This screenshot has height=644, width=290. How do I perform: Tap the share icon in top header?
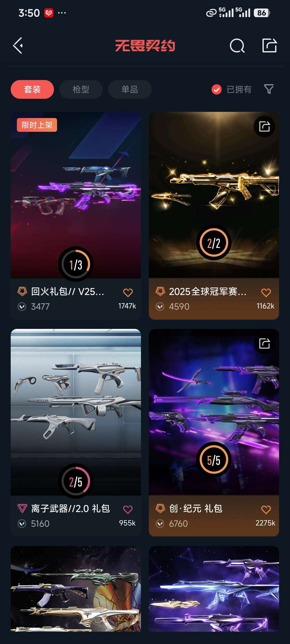tap(269, 45)
